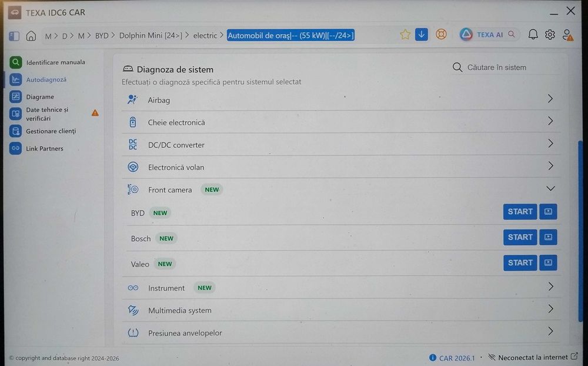Expand the Instrument row
The width and height of the screenshot is (588, 366).
point(341,288)
